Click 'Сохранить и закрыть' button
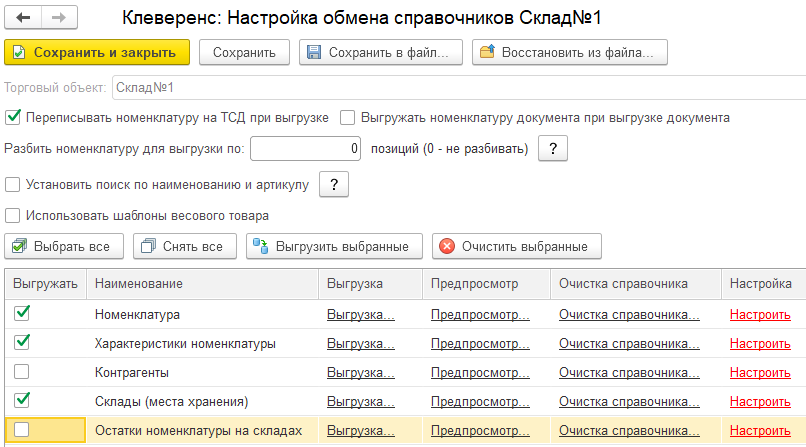The width and height of the screenshot is (806, 447). (x=97, y=52)
